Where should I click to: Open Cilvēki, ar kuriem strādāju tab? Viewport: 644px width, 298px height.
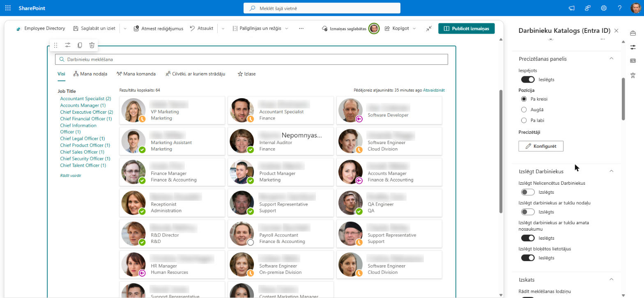[x=195, y=74]
